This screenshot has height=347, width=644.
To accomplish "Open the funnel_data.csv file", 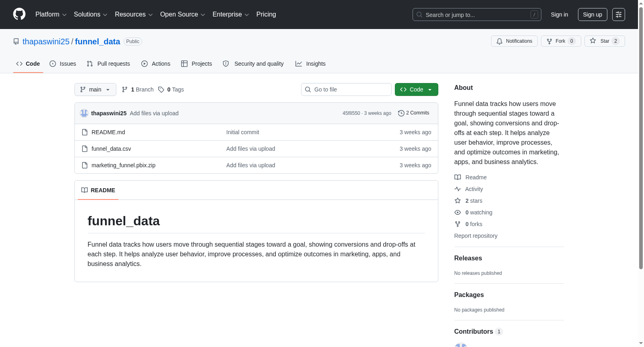I will pos(111,149).
